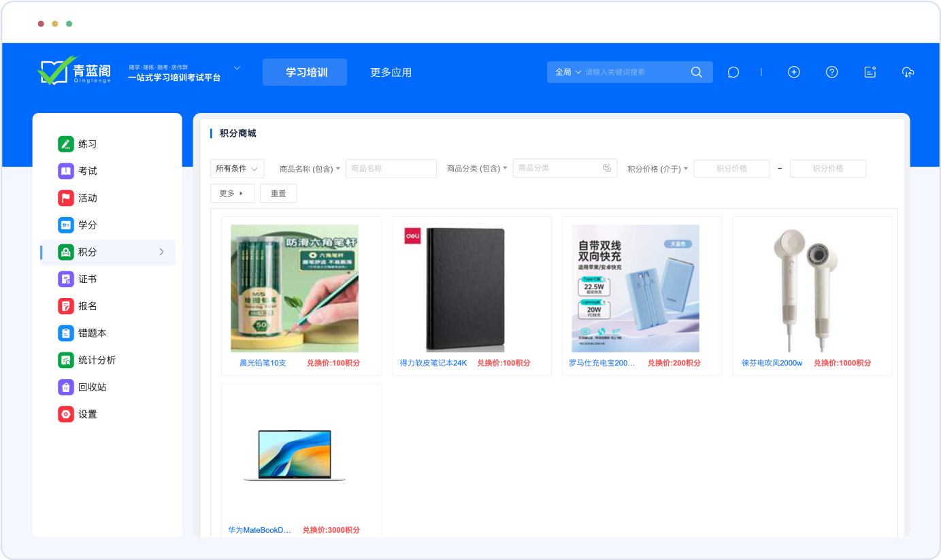Expand the 更多 filter options
This screenshot has width=941, height=560.
click(x=232, y=193)
